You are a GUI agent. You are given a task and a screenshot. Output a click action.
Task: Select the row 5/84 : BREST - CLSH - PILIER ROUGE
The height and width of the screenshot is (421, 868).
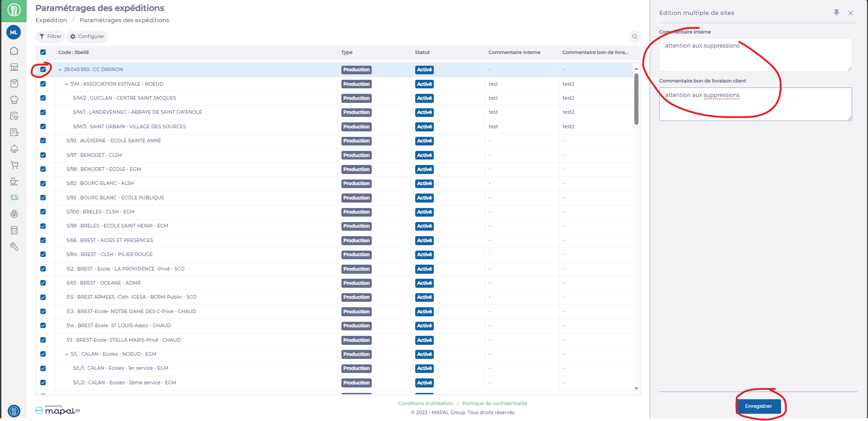(x=334, y=254)
